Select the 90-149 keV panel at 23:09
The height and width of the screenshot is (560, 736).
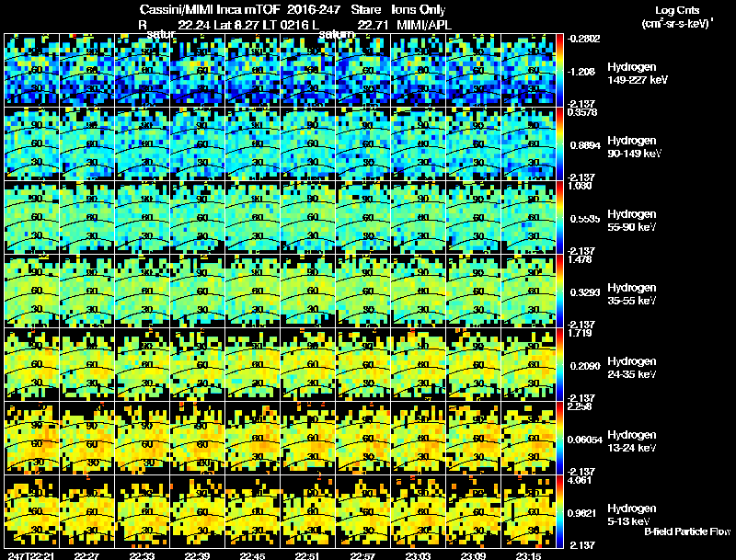473,143
